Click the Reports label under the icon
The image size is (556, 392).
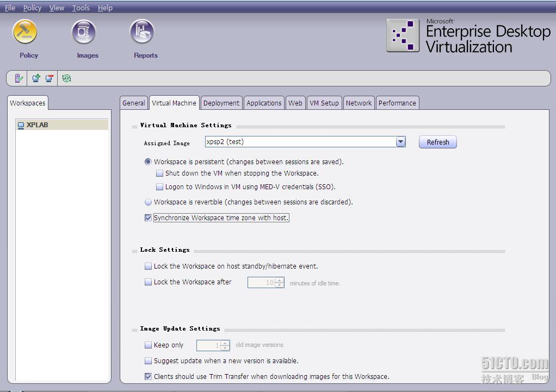(146, 55)
